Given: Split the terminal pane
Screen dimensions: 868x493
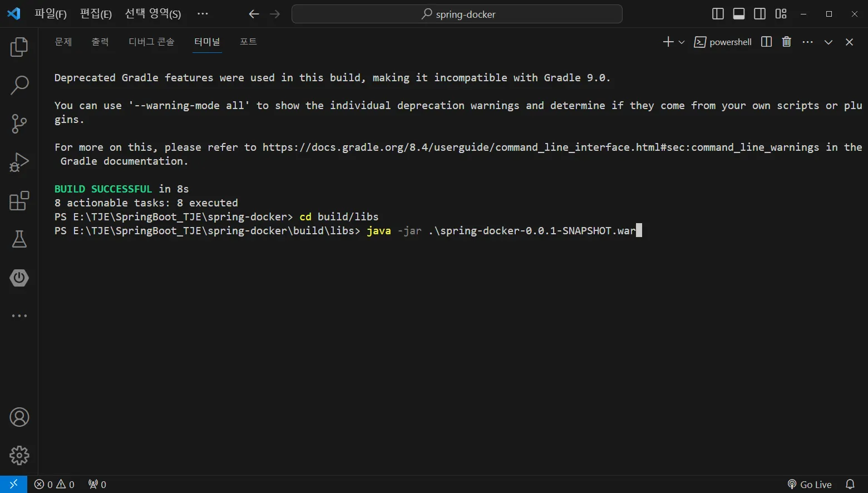Looking at the screenshot, I should tap(766, 42).
